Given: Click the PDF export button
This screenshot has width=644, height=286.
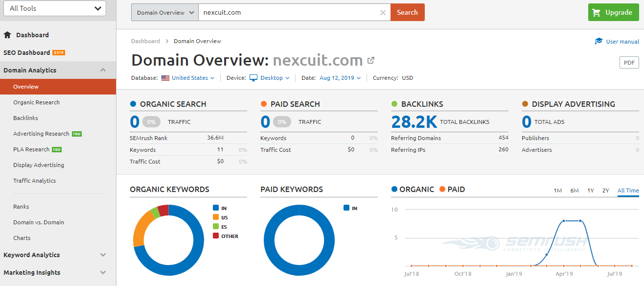Looking at the screenshot, I should click(x=629, y=62).
